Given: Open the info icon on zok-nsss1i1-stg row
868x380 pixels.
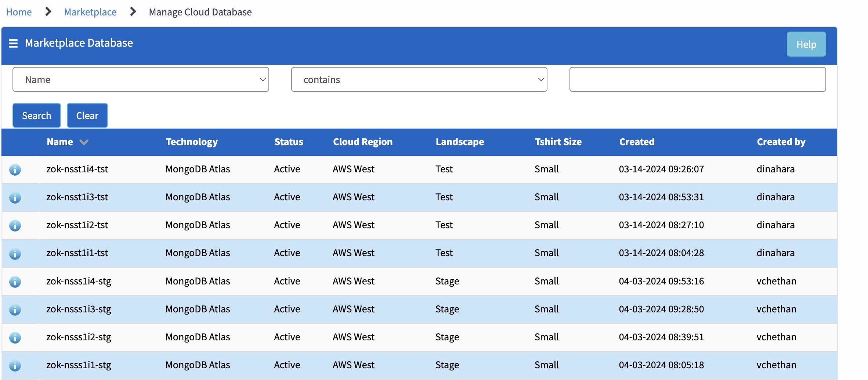Looking at the screenshot, I should (x=15, y=365).
